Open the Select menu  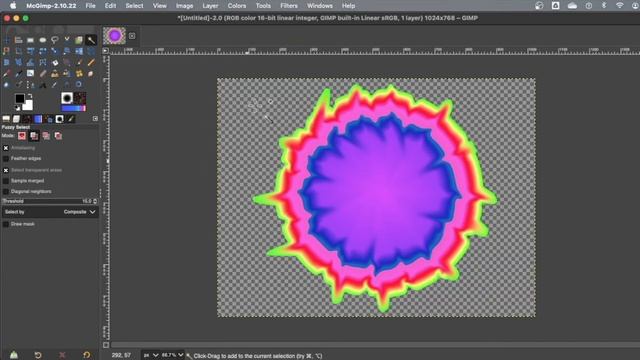[134, 6]
